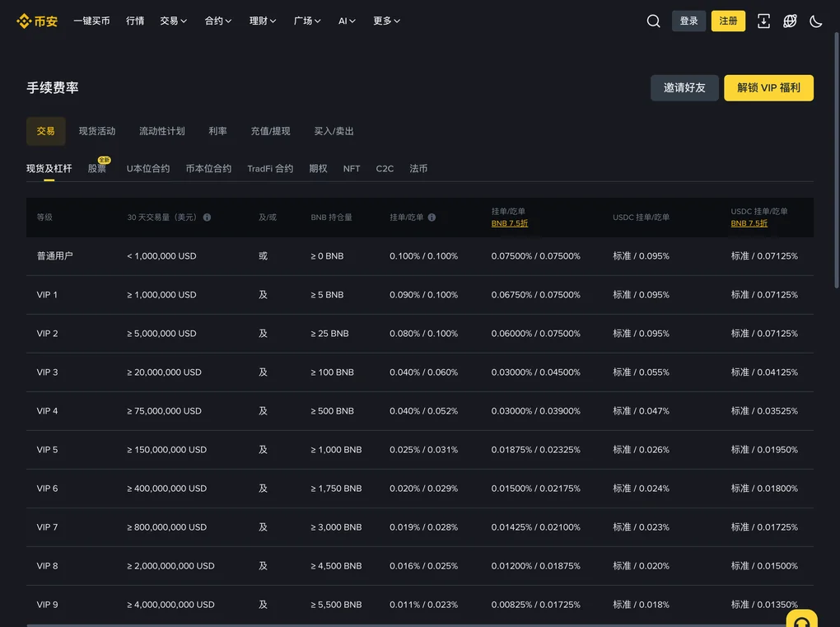Expand the 理财 dropdown menu

pyautogui.click(x=263, y=21)
